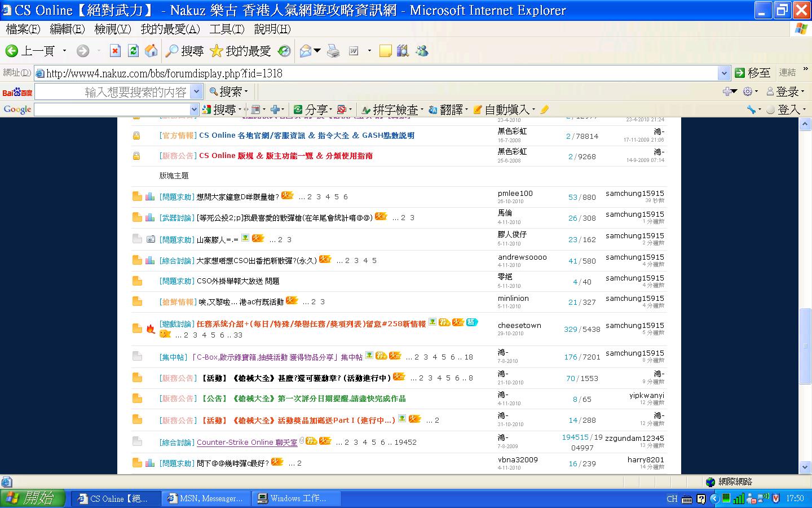
Task: Open the IE 搜尋 search pane
Action: tap(184, 51)
